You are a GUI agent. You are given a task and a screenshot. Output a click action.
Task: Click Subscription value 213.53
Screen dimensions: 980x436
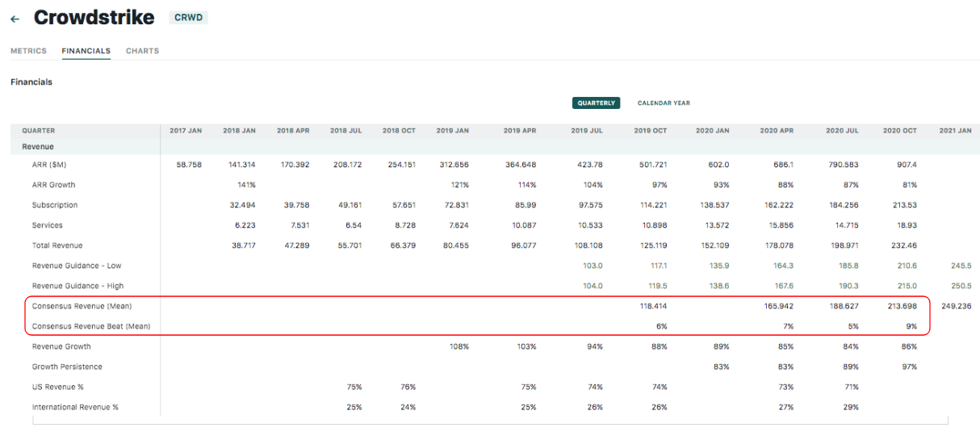point(904,205)
